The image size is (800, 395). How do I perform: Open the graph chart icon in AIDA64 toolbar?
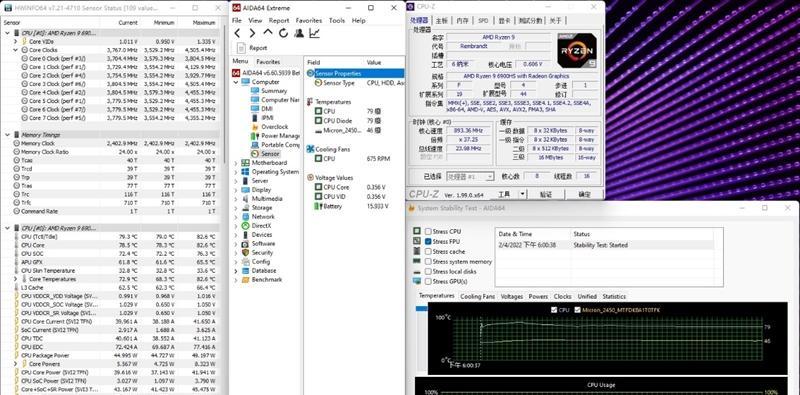click(314, 33)
